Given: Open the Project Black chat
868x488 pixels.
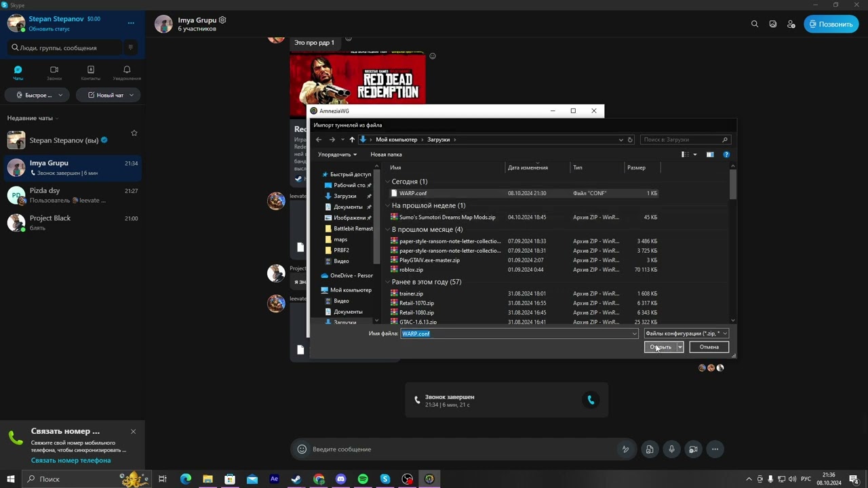Looking at the screenshot, I should pos(73,222).
